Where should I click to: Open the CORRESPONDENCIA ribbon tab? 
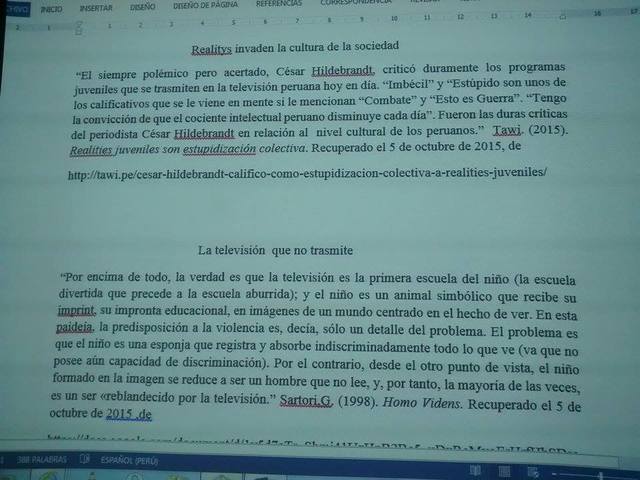click(355, 2)
